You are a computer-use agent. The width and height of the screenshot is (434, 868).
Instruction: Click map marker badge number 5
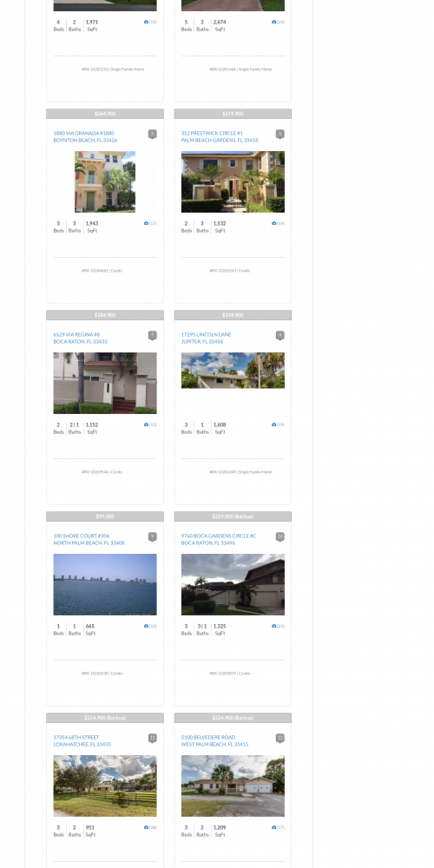pos(152,134)
